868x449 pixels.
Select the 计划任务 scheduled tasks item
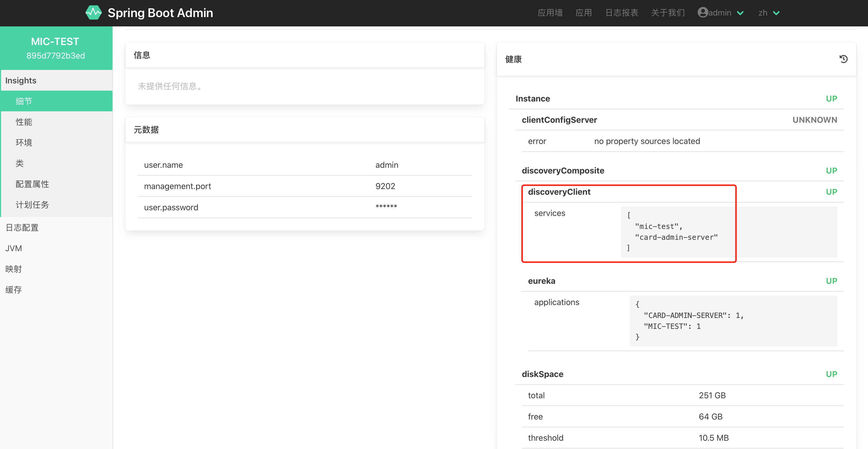pyautogui.click(x=56, y=205)
